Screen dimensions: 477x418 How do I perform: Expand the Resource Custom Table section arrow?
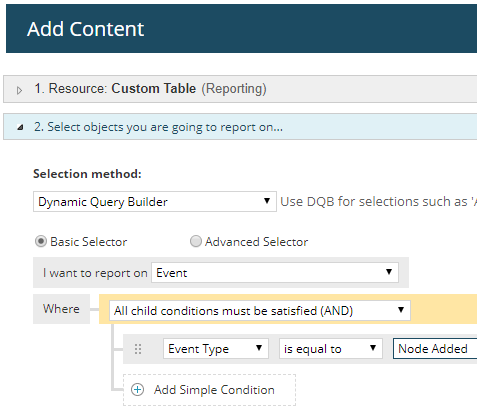click(19, 90)
